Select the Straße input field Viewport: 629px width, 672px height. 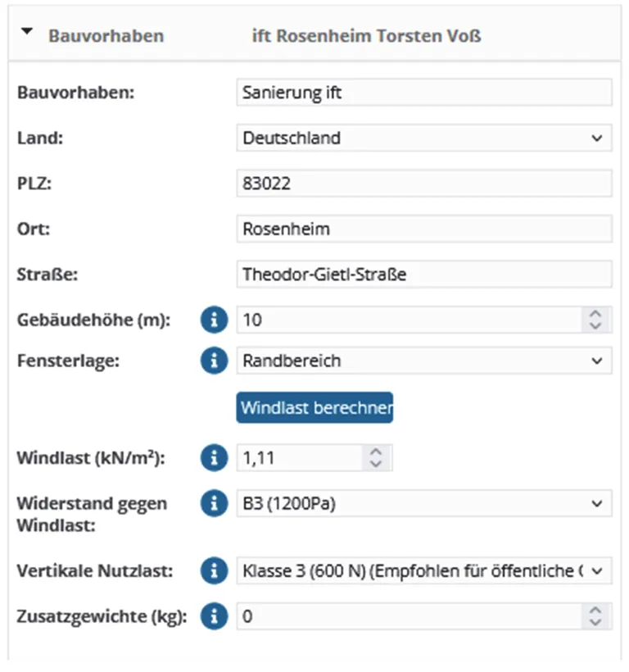(423, 275)
